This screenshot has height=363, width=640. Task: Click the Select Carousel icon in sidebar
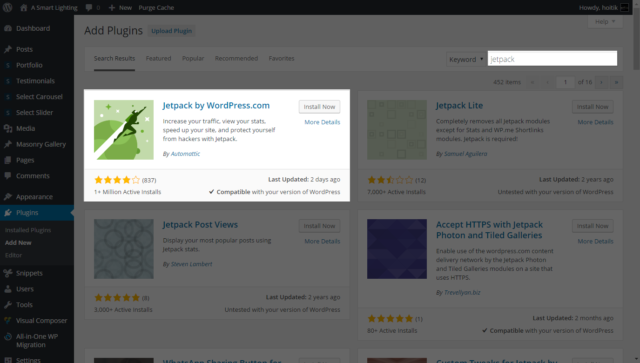(8, 97)
